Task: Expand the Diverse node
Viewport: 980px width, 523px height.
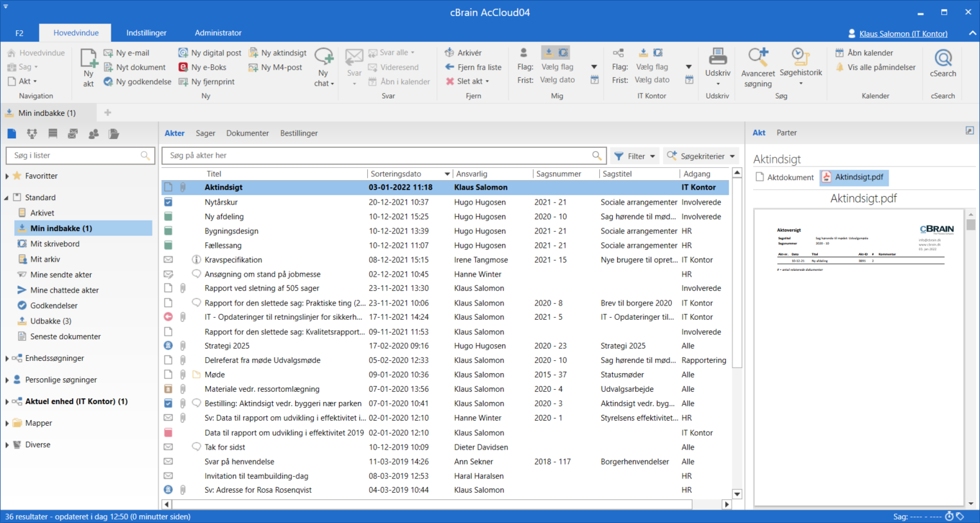Action: coord(7,445)
